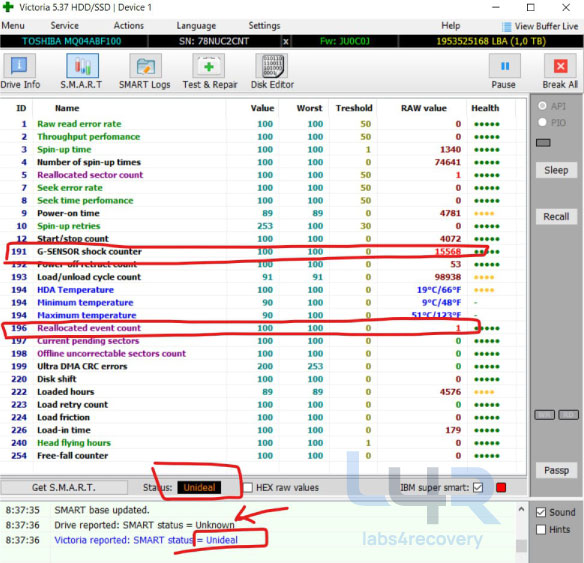Click the Sleep button
The width and height of the screenshot is (584, 563).
click(556, 171)
